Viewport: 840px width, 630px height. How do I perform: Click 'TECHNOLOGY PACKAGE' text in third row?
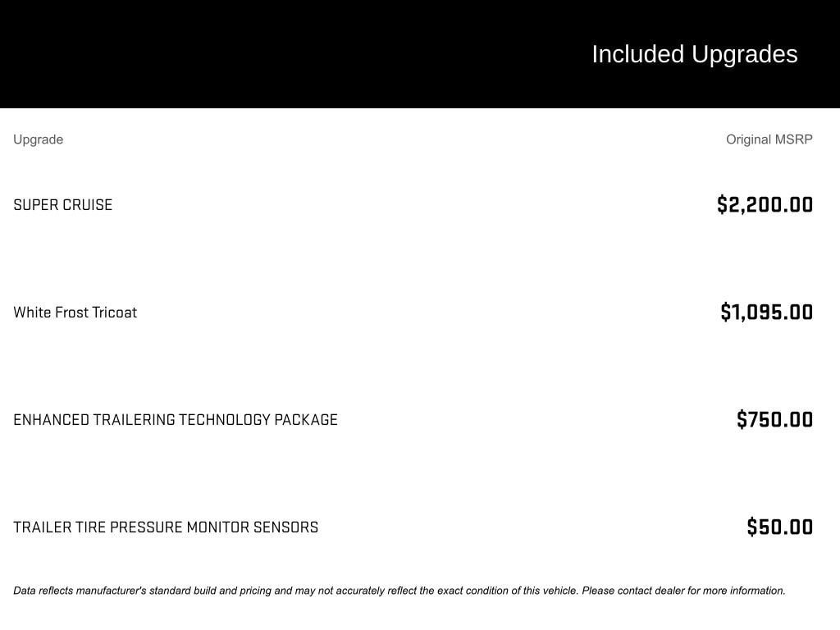(258, 419)
